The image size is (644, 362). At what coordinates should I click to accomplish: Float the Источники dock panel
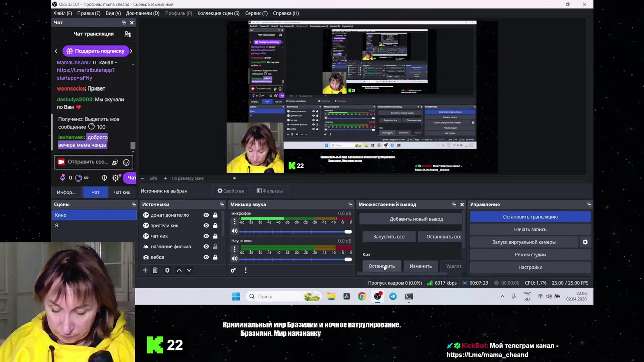coord(222,204)
